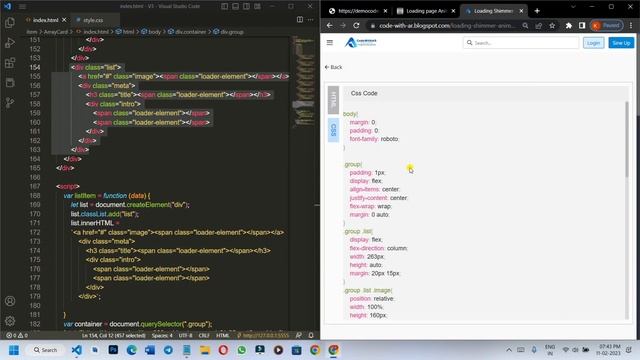The width and height of the screenshot is (640, 360).
Task: Click the zoom magnifier icon in address bar
Action: coord(525,25)
